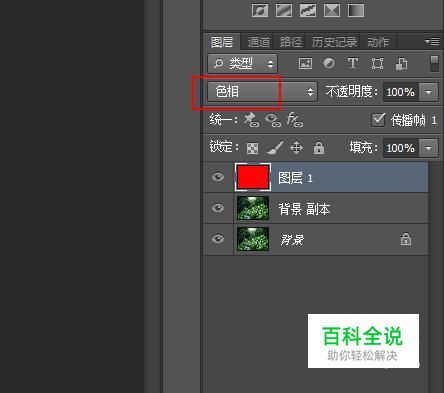
Task: Switch to the 路径 tab
Action: [291, 42]
